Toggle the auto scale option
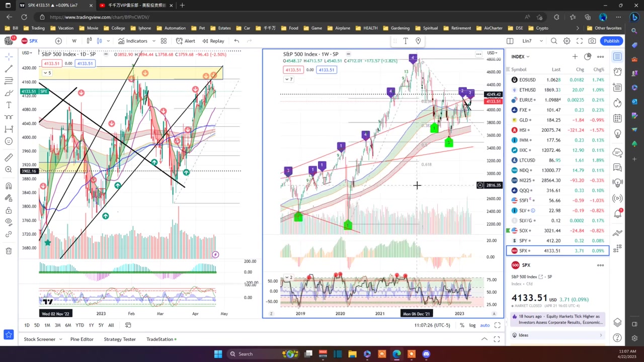 [485, 325]
